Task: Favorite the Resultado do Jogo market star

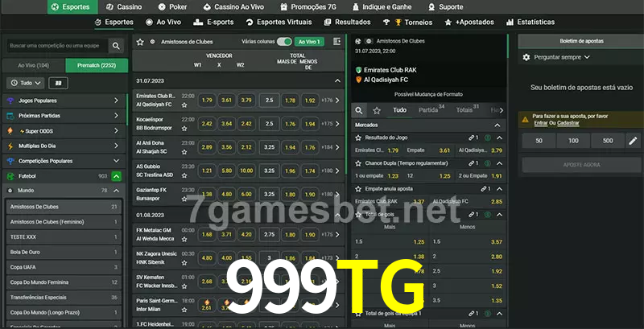Action: point(358,138)
